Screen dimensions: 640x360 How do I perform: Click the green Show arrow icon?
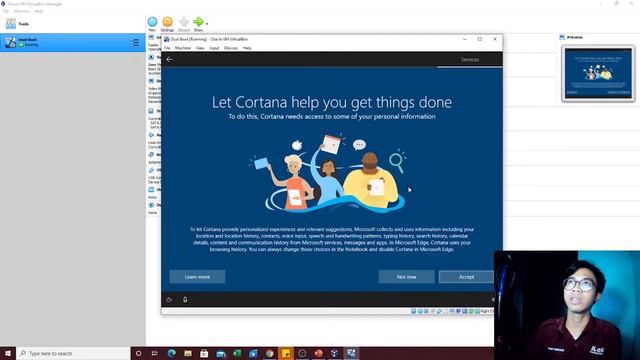pyautogui.click(x=198, y=22)
